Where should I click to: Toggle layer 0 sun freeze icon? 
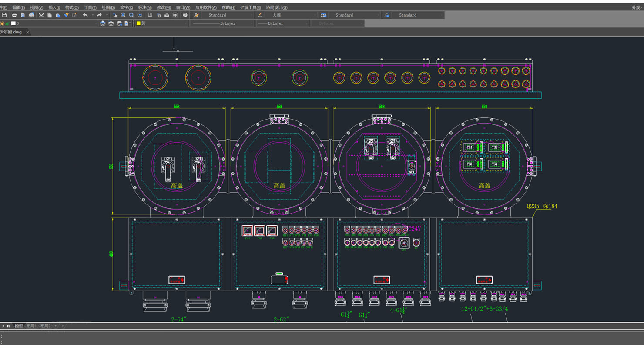pos(3,23)
